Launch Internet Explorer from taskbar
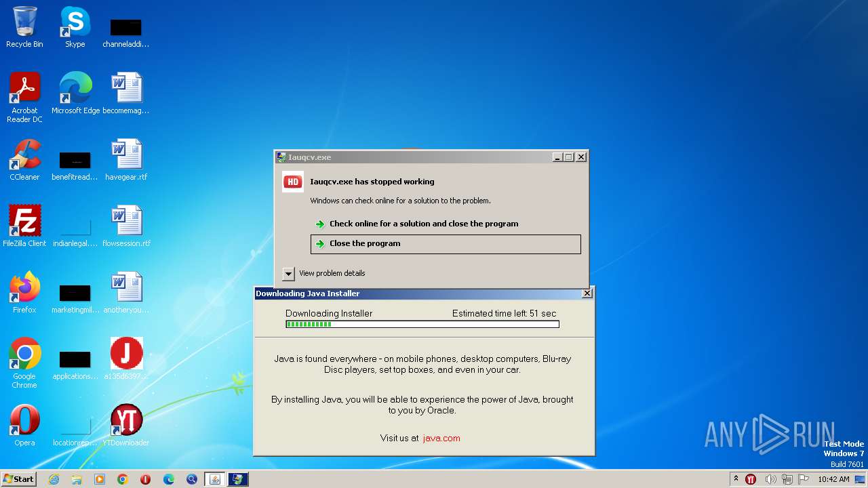The image size is (868, 488). tap(54, 479)
